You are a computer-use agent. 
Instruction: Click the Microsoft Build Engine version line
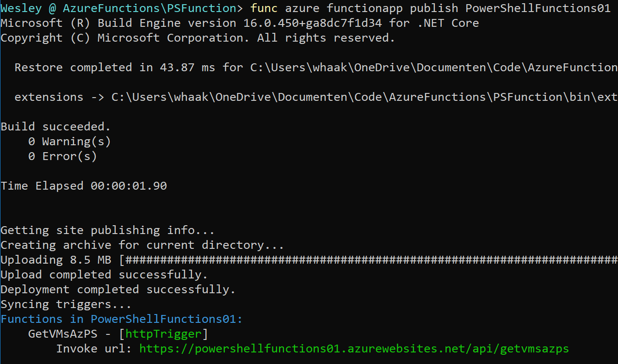tap(240, 23)
